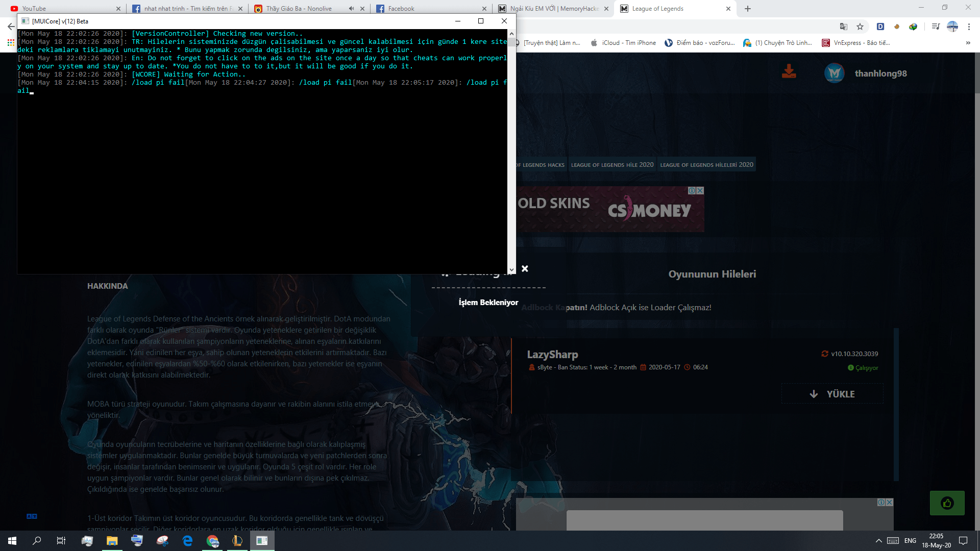This screenshot has width=980, height=551.
Task: Maximize the MUICore console window
Action: click(480, 21)
